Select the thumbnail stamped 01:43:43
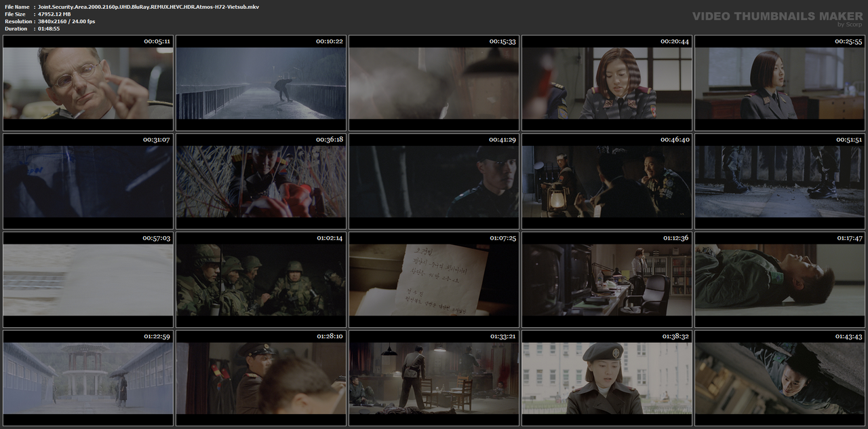The image size is (868, 429). coord(780,378)
